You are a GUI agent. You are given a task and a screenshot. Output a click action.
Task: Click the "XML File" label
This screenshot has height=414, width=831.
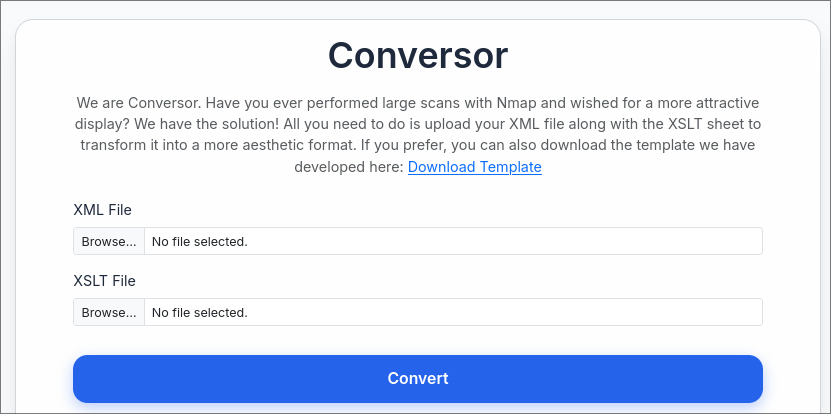(102, 210)
